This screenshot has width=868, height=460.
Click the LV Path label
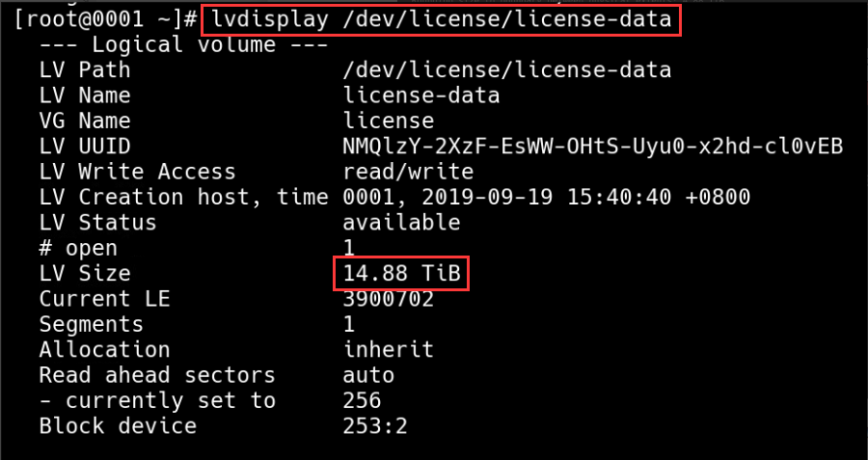[x=85, y=70]
